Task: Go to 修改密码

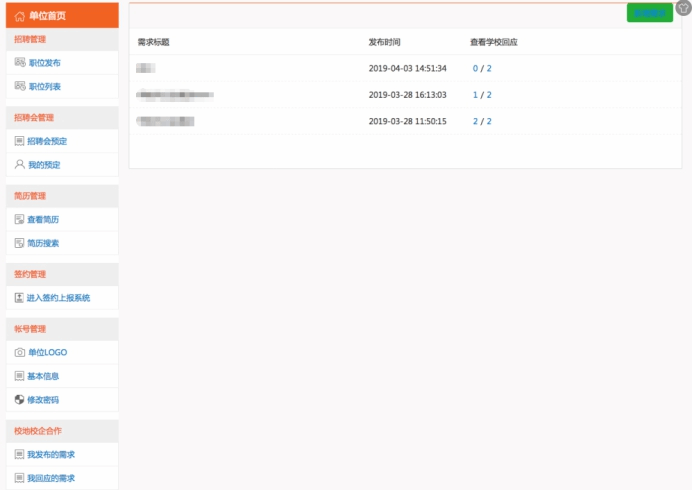Action: [x=62, y=400]
